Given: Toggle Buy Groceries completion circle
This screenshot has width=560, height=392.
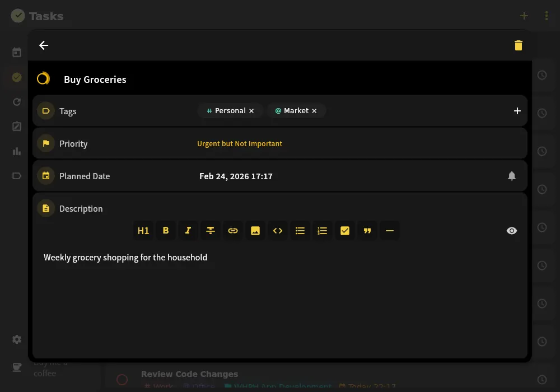Looking at the screenshot, I should [43, 79].
